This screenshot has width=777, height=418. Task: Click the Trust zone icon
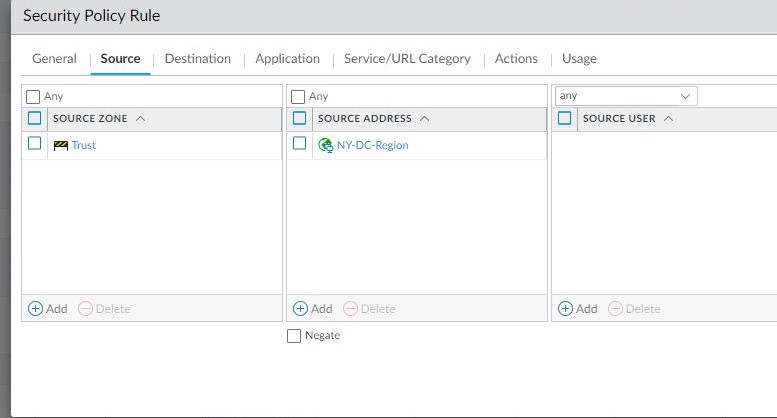click(60, 145)
